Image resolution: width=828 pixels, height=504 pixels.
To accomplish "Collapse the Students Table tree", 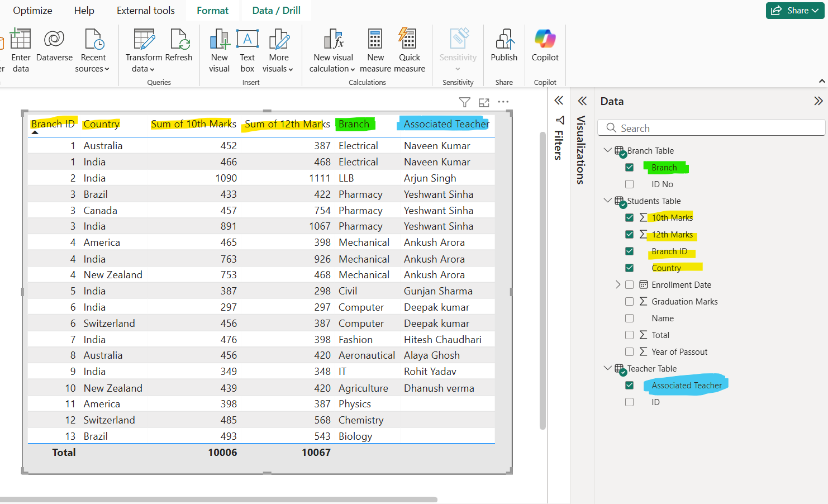I will (607, 201).
